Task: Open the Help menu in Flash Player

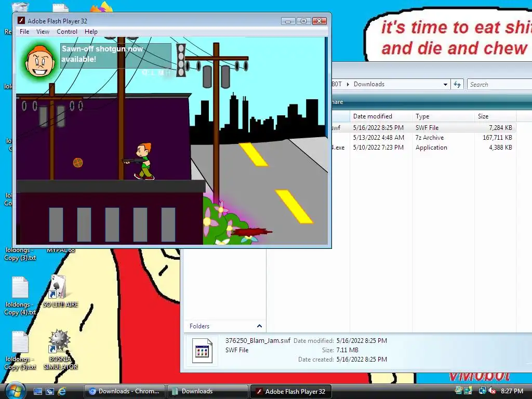Action: [x=91, y=32]
